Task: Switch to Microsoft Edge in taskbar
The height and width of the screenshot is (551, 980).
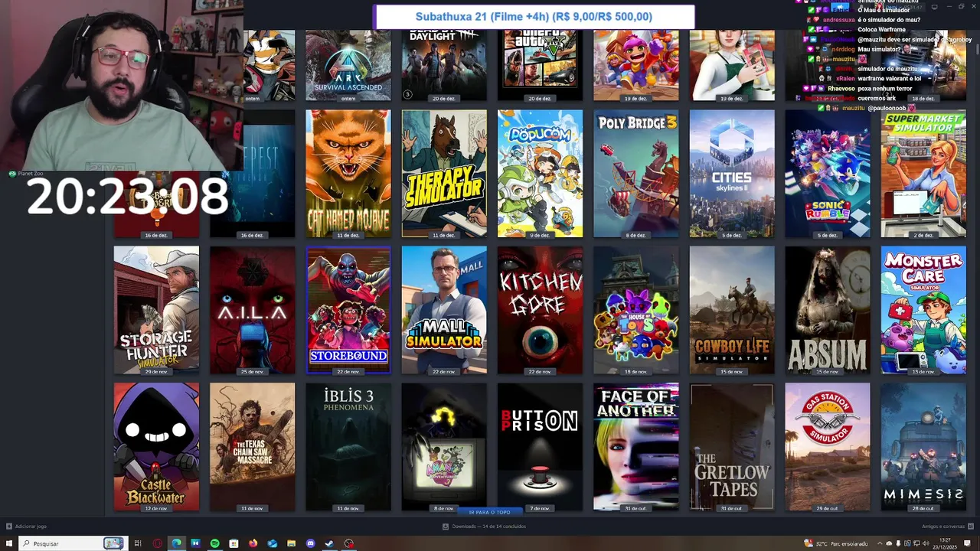Action: pos(176,543)
